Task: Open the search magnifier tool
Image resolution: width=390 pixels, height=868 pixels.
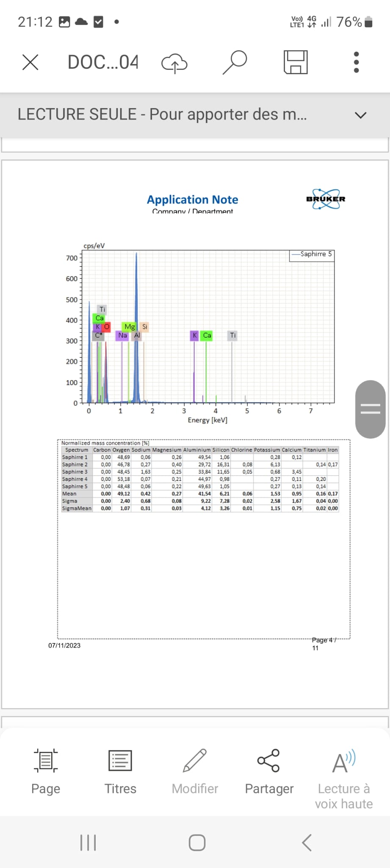Action: pos(235,62)
